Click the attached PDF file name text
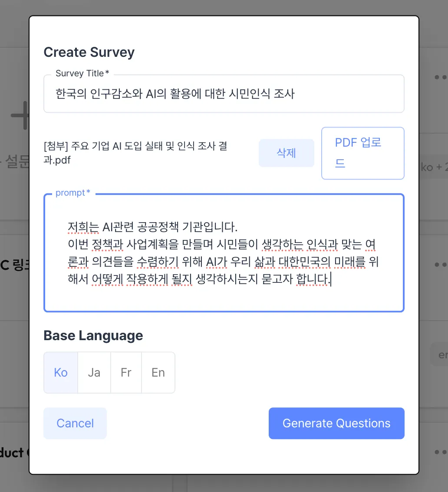Image resolution: width=448 pixels, height=492 pixels. point(135,153)
